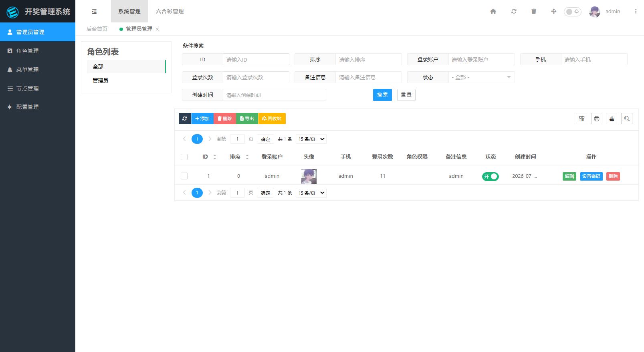
Task: Toggle the 状态 switch for admin
Action: (x=491, y=176)
